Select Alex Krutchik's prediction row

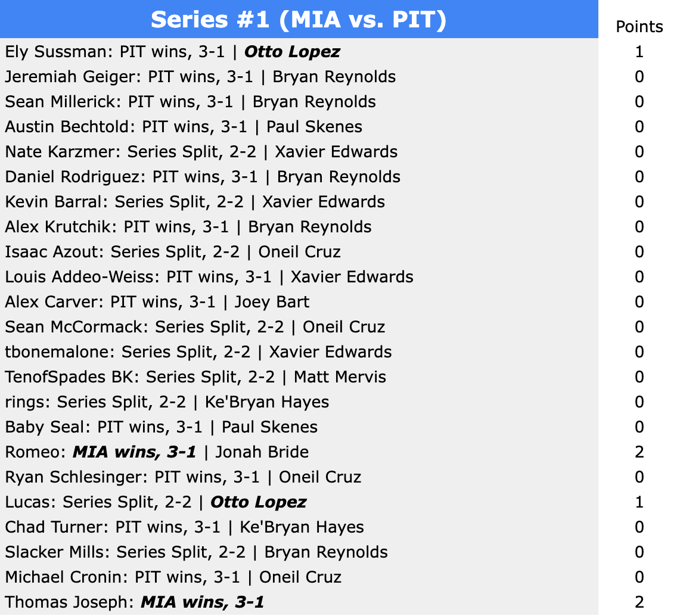[x=188, y=227]
